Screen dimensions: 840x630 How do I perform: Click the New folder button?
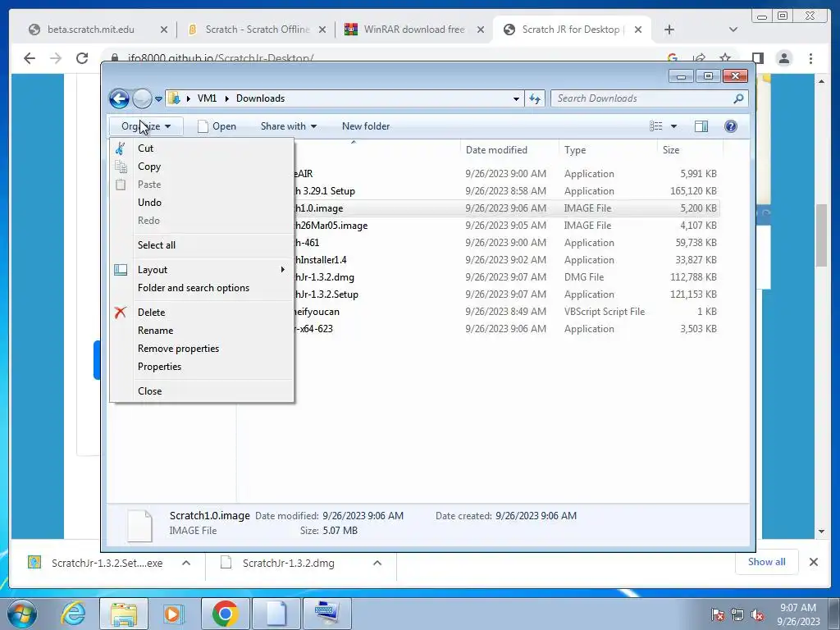tap(366, 126)
